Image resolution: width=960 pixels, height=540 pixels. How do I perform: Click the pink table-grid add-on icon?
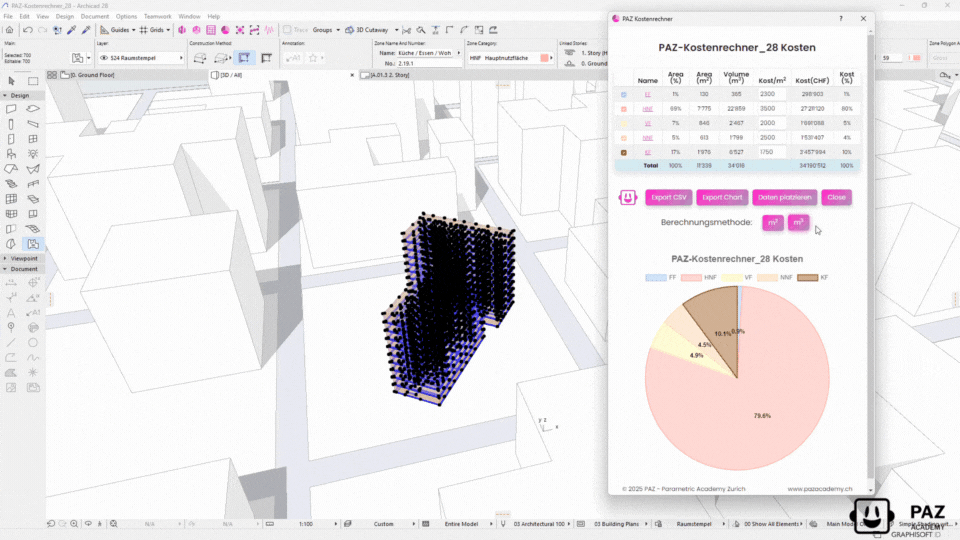point(211,29)
